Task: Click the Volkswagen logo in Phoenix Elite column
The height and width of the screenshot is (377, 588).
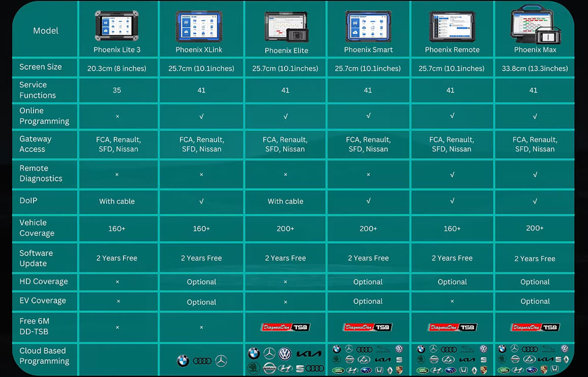Action: pyautogui.click(x=285, y=353)
